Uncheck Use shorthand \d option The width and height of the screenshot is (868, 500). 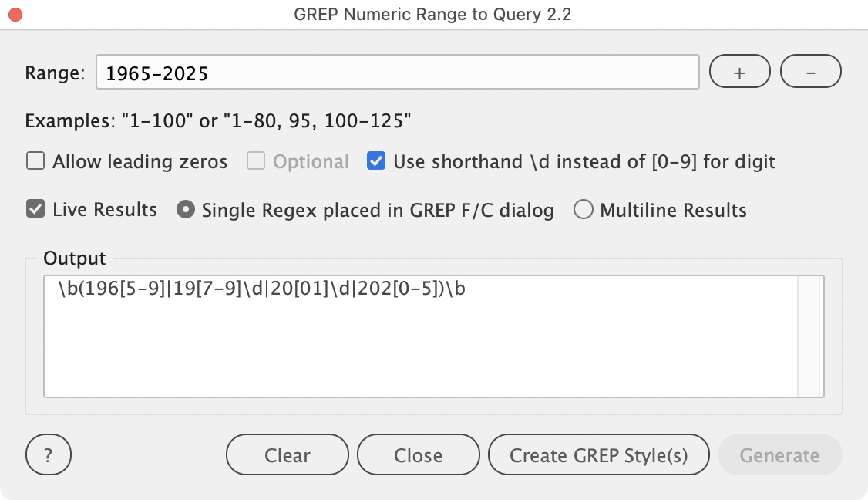376,161
